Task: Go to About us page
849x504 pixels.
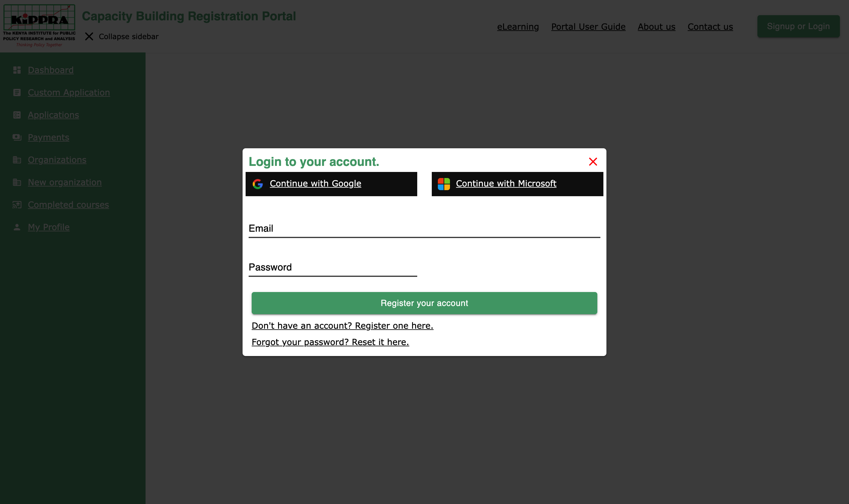Action: point(656,26)
